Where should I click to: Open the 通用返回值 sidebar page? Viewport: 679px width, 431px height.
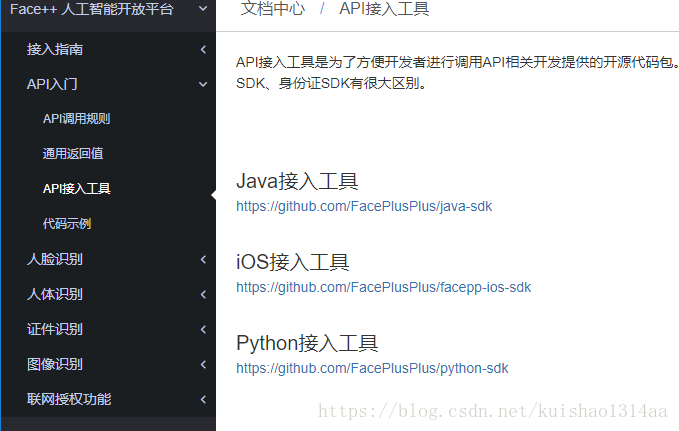pyautogui.click(x=73, y=153)
